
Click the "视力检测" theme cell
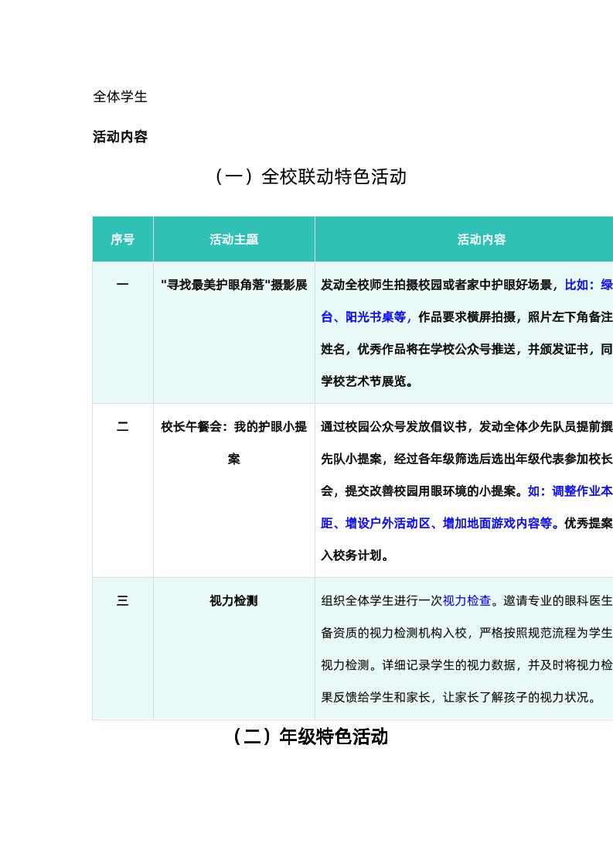(x=233, y=600)
